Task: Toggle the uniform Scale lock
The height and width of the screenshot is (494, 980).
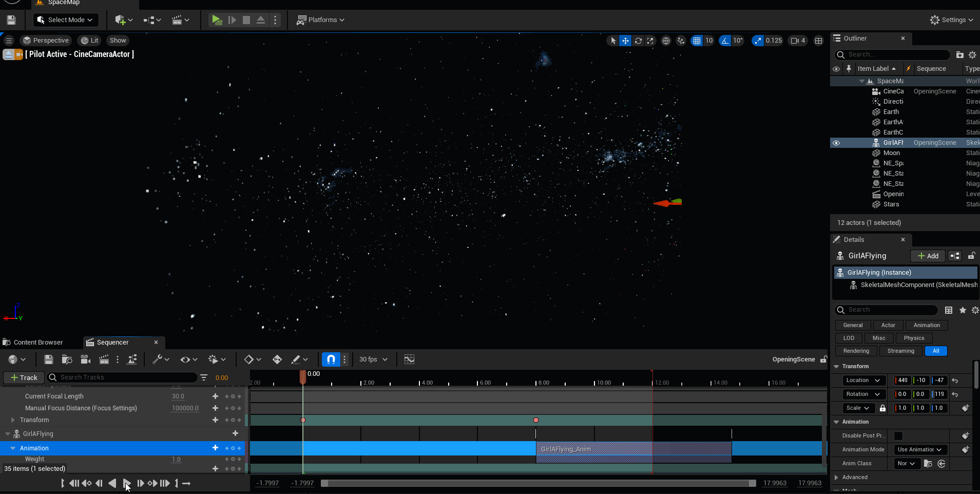Action: click(882, 408)
